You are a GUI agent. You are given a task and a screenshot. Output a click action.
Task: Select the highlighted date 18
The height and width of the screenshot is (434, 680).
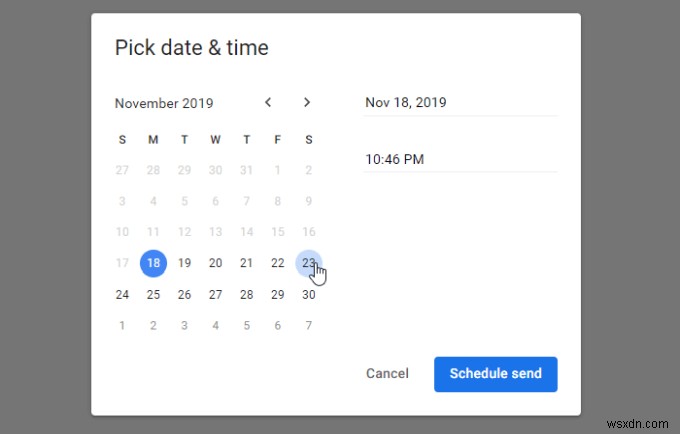[153, 263]
